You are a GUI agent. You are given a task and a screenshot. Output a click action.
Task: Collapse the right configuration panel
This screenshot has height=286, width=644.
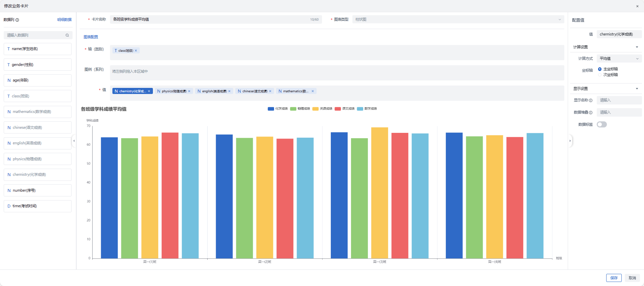[x=570, y=141]
